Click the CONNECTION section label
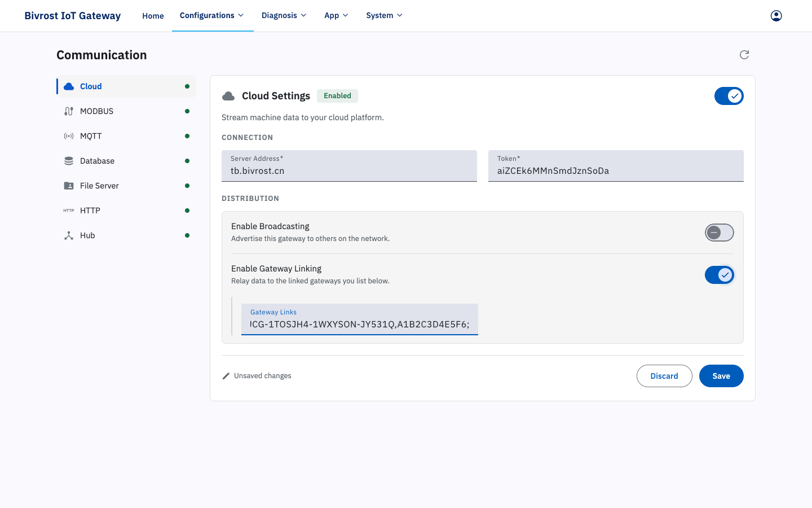812x508 pixels. coord(247,138)
